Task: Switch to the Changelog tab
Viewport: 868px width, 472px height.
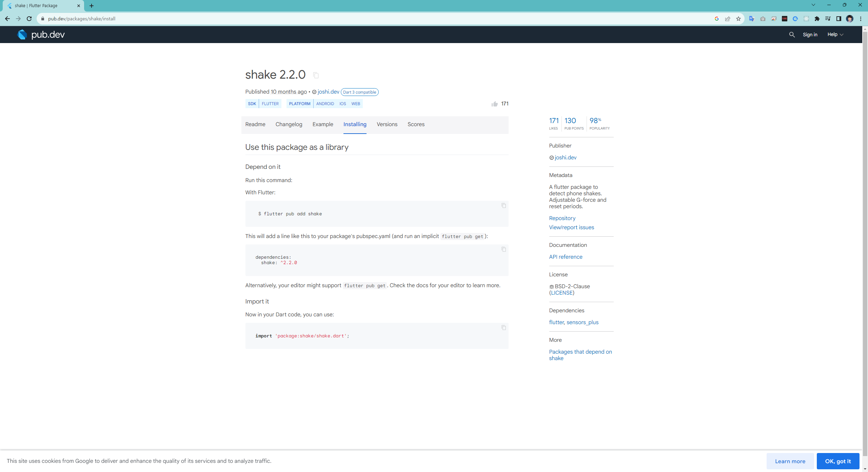Action: [x=289, y=124]
